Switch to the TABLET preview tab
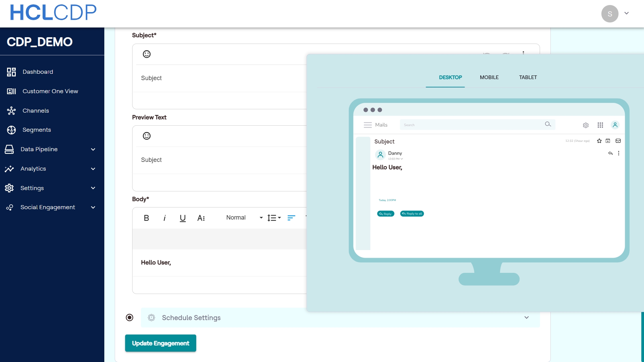644x362 pixels. click(x=528, y=77)
